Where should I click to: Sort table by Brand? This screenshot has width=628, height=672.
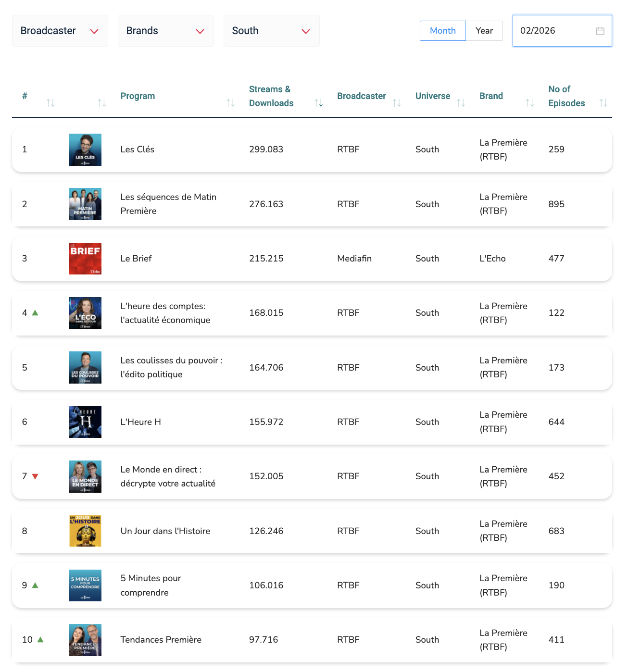click(529, 102)
